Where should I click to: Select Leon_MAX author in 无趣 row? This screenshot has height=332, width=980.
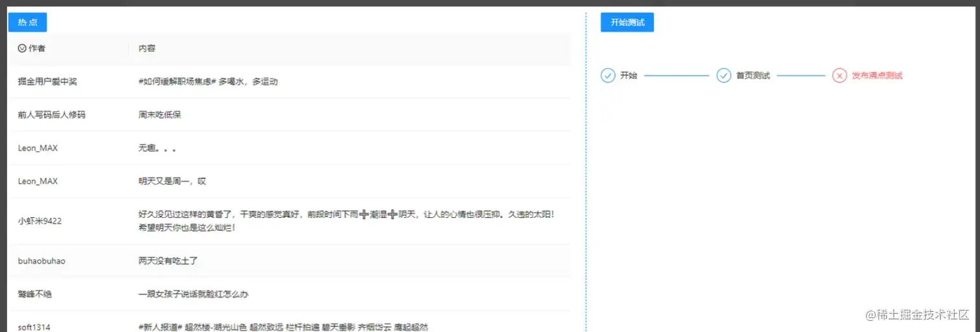pos(38,148)
